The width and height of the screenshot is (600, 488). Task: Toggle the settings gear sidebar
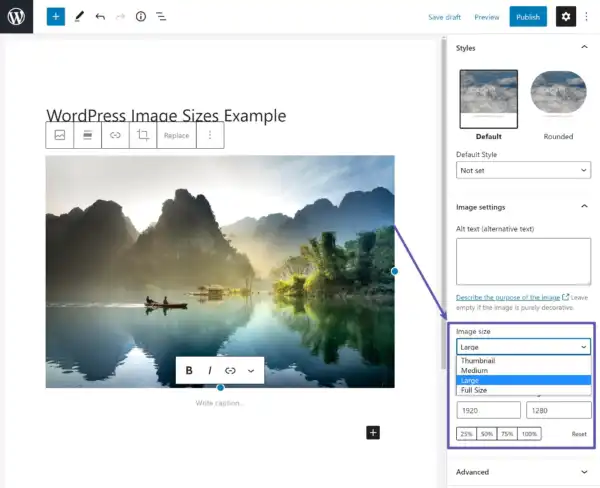pyautogui.click(x=566, y=16)
